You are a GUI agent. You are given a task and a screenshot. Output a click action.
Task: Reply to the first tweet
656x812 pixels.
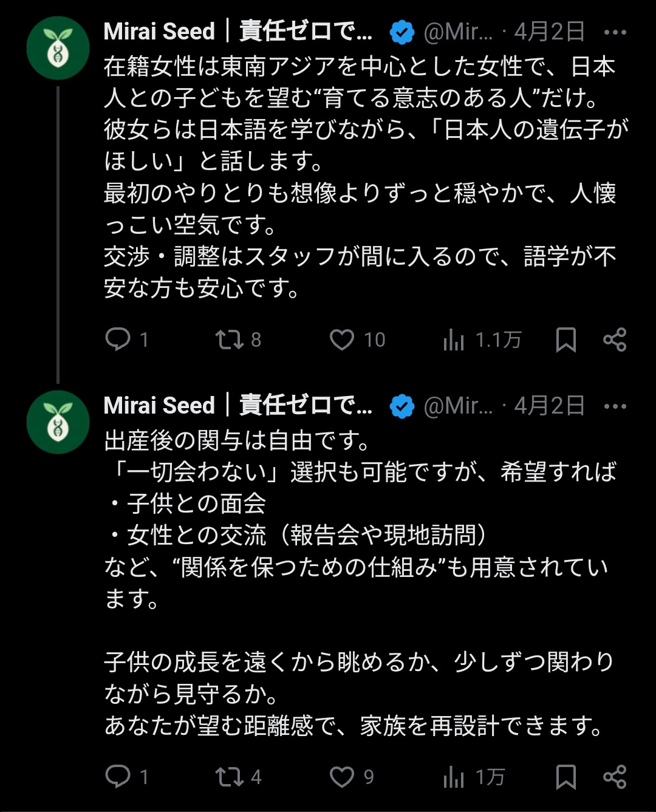[x=118, y=339]
